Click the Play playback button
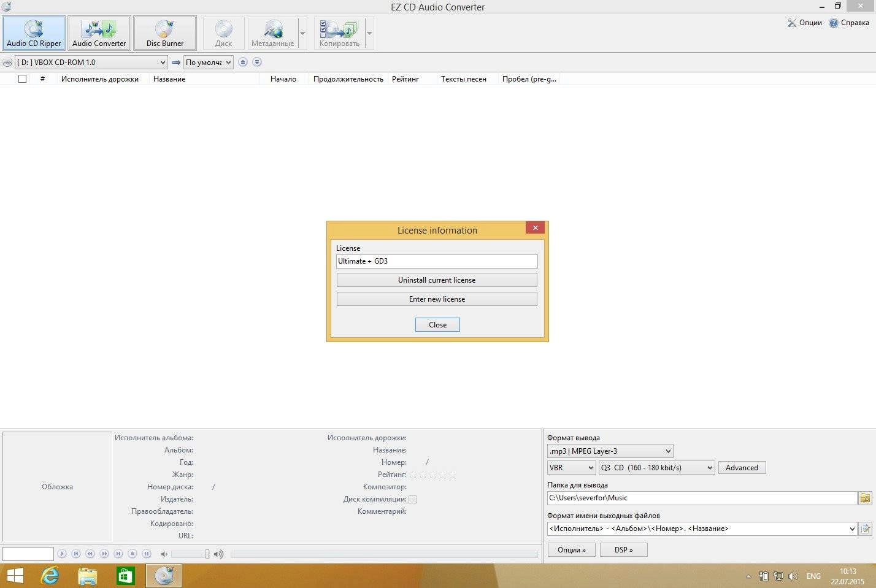The height and width of the screenshot is (588, 876). click(62, 554)
